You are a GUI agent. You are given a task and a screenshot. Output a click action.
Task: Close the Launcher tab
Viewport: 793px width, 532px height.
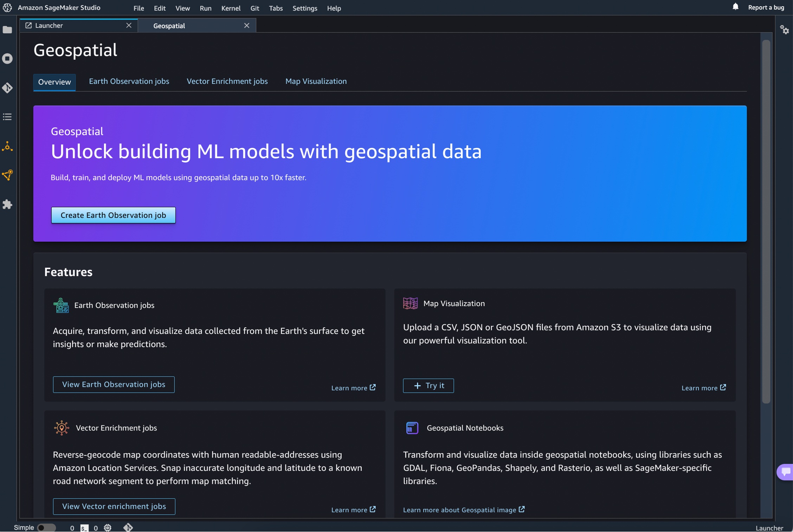129,25
